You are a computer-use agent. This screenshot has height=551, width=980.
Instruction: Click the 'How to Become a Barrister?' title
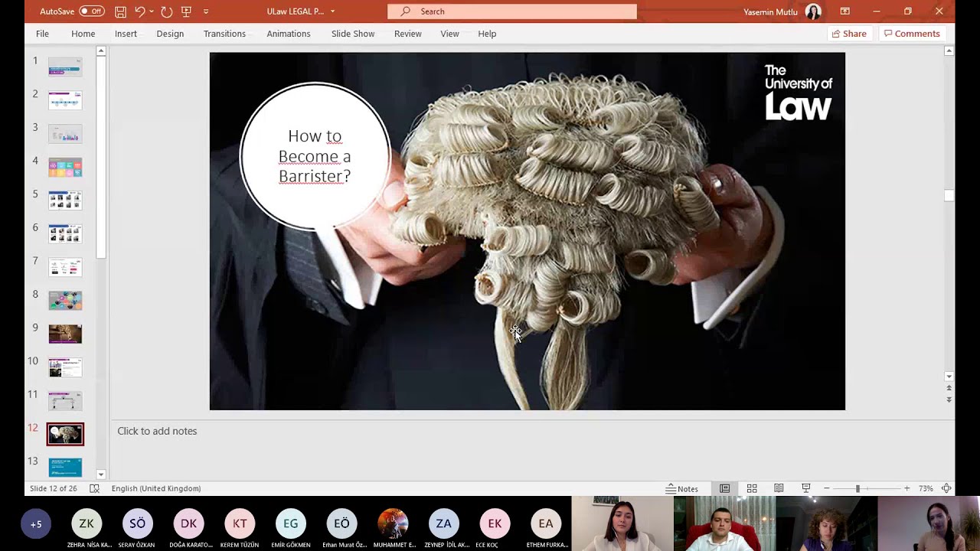(315, 156)
